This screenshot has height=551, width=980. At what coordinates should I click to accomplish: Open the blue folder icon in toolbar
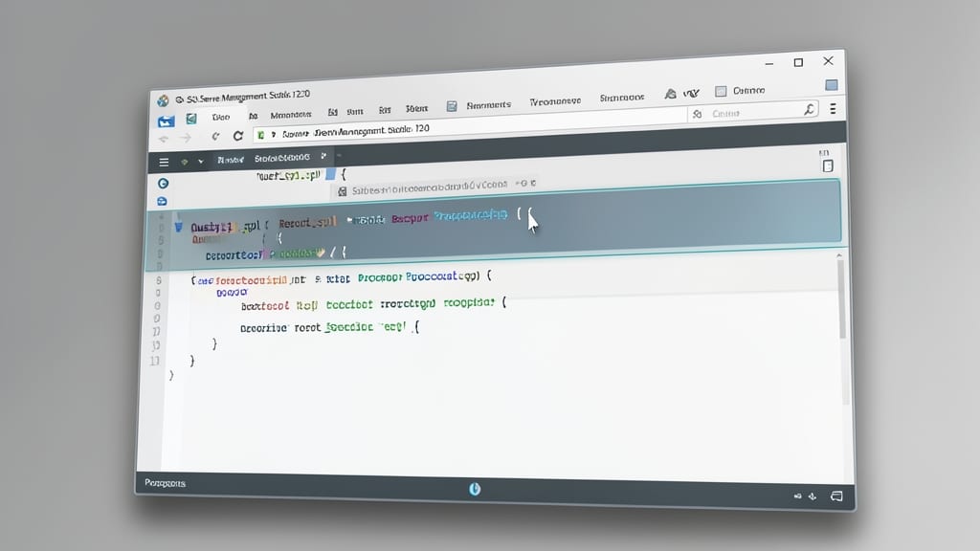pos(166,121)
